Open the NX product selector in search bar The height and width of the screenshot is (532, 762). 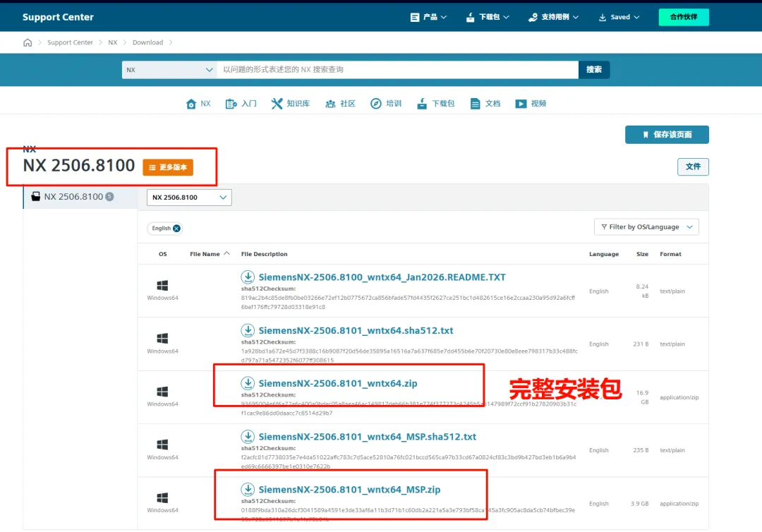coord(169,69)
